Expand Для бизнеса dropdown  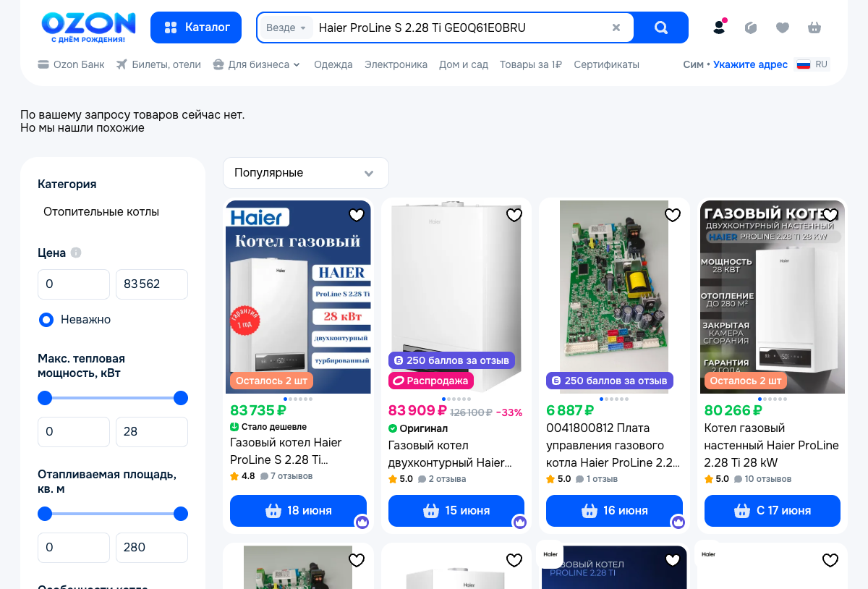pyautogui.click(x=257, y=64)
